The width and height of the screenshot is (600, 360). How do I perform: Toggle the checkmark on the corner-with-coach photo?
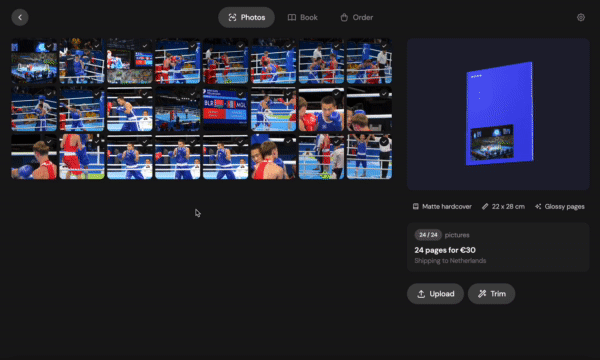tap(97, 46)
